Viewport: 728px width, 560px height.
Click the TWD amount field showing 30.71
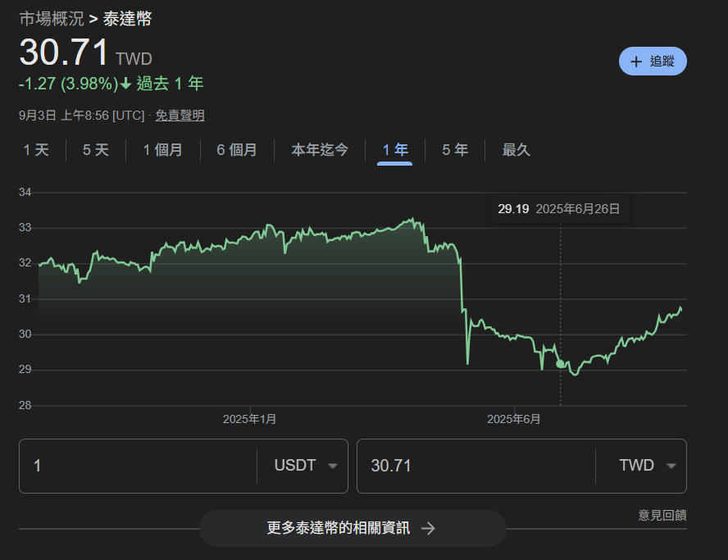point(475,466)
